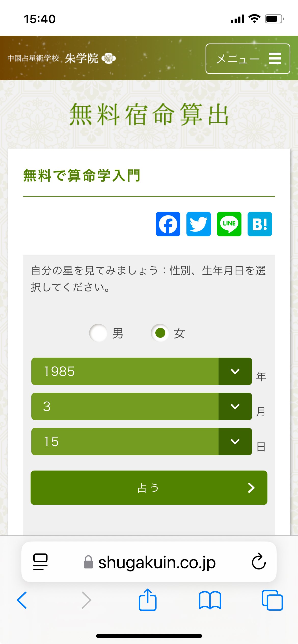Tap the shugakuin.co.jp address bar

pyautogui.click(x=157, y=562)
